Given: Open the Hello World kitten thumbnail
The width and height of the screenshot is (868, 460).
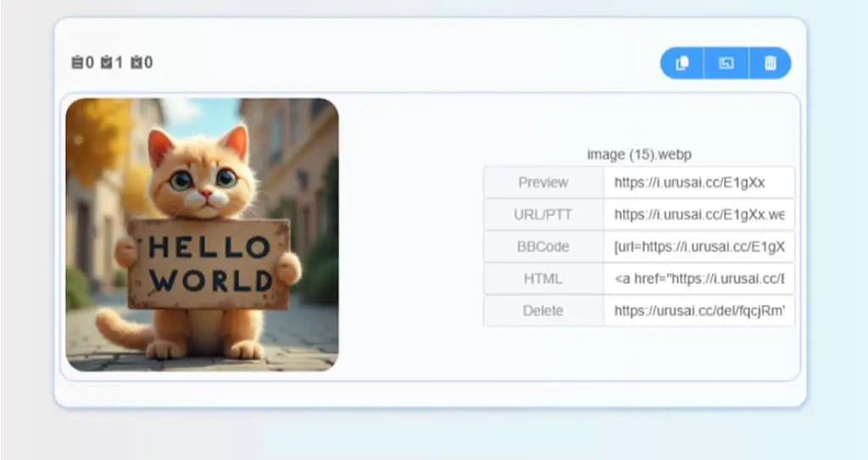Looking at the screenshot, I should tap(202, 235).
